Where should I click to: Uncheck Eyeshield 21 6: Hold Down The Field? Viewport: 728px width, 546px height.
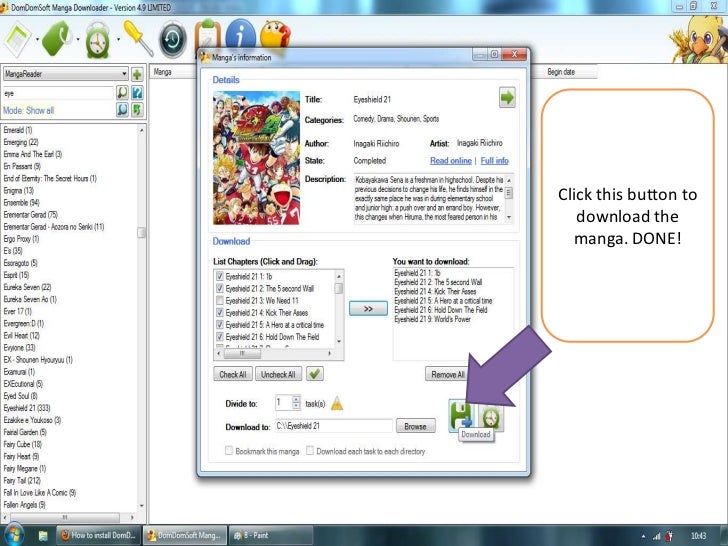[220, 337]
